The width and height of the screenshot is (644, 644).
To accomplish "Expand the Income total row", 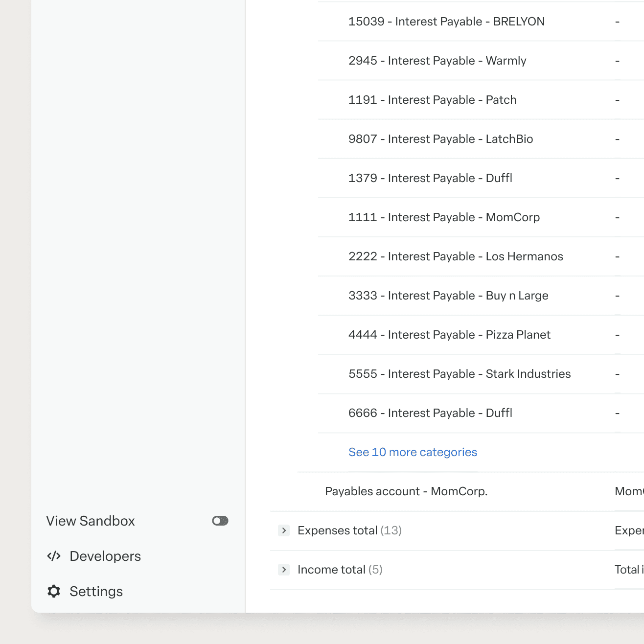I will click(x=284, y=570).
